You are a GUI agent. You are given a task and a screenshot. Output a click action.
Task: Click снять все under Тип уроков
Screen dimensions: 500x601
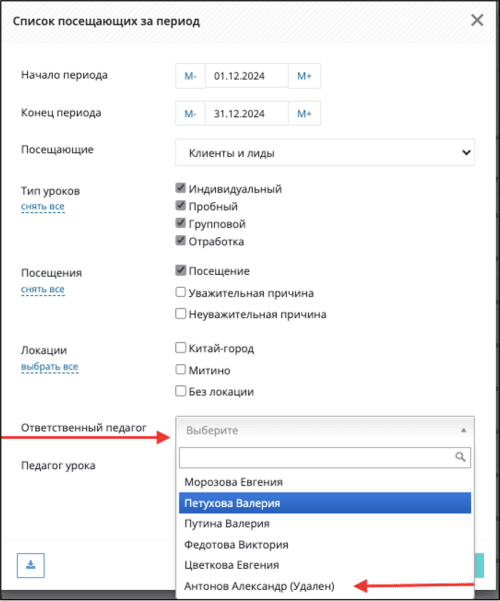click(x=43, y=207)
